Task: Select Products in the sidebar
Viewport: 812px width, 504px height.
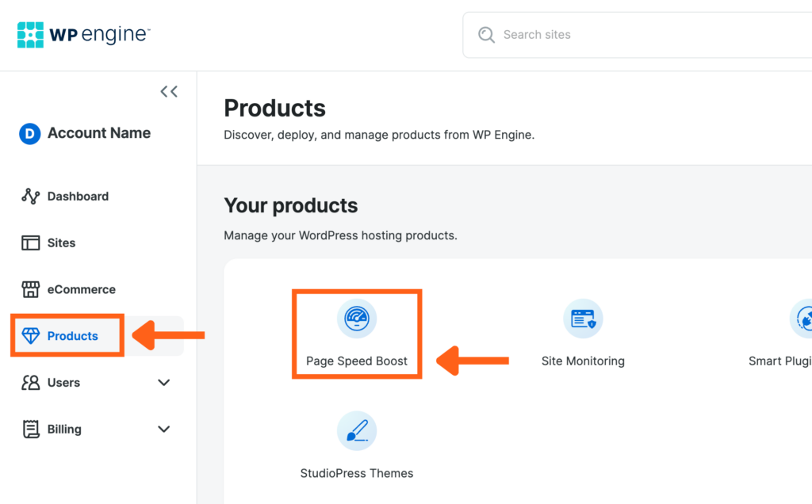Action: pyautogui.click(x=67, y=335)
